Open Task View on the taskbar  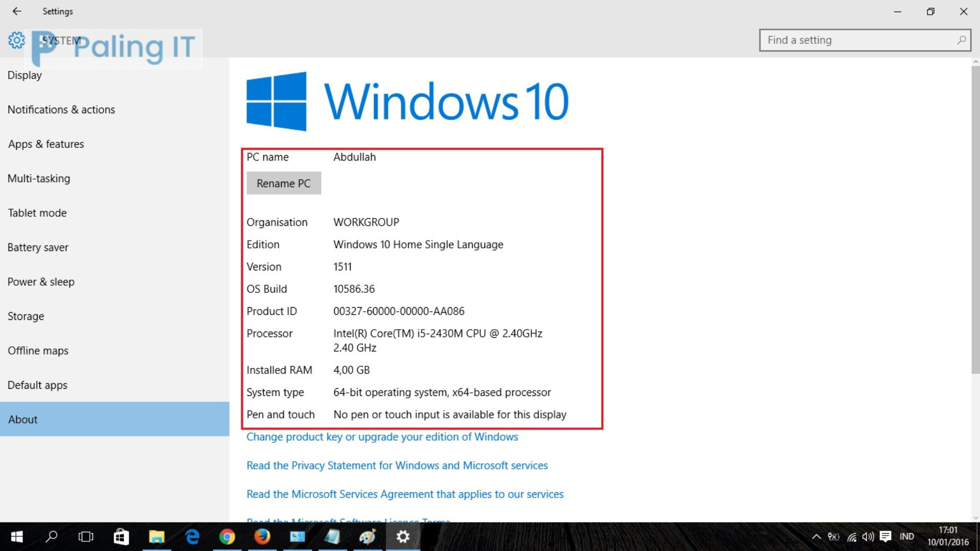(x=86, y=537)
